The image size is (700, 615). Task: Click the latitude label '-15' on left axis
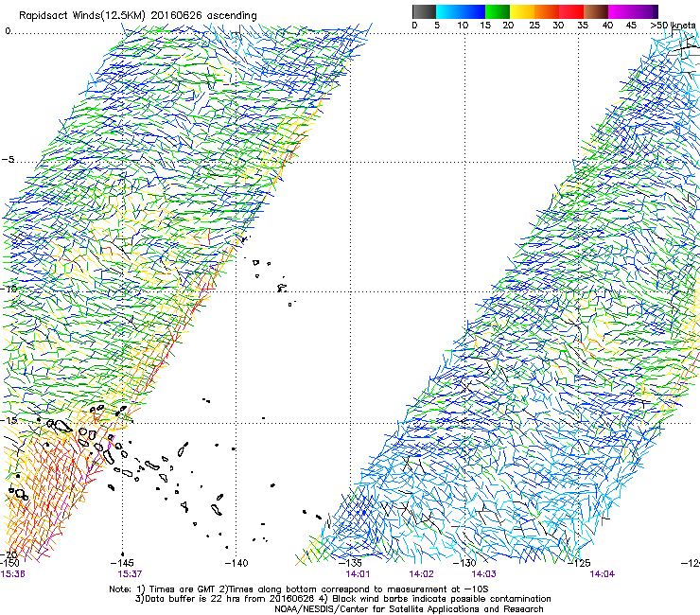pos(9,420)
